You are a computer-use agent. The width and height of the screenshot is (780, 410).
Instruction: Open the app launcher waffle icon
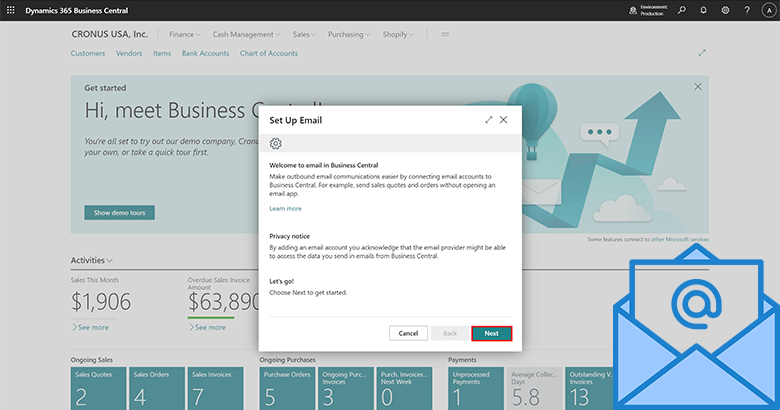(x=10, y=10)
